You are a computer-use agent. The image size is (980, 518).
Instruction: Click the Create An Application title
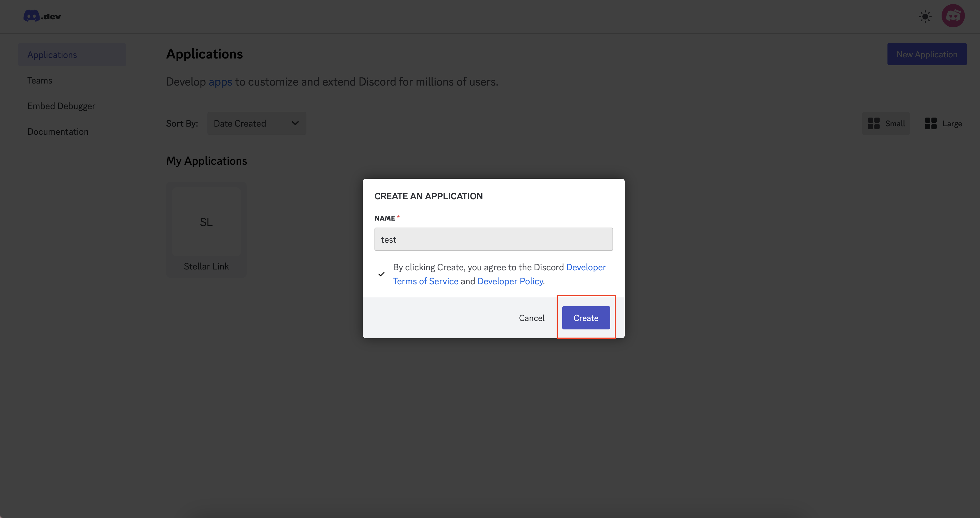(x=428, y=196)
